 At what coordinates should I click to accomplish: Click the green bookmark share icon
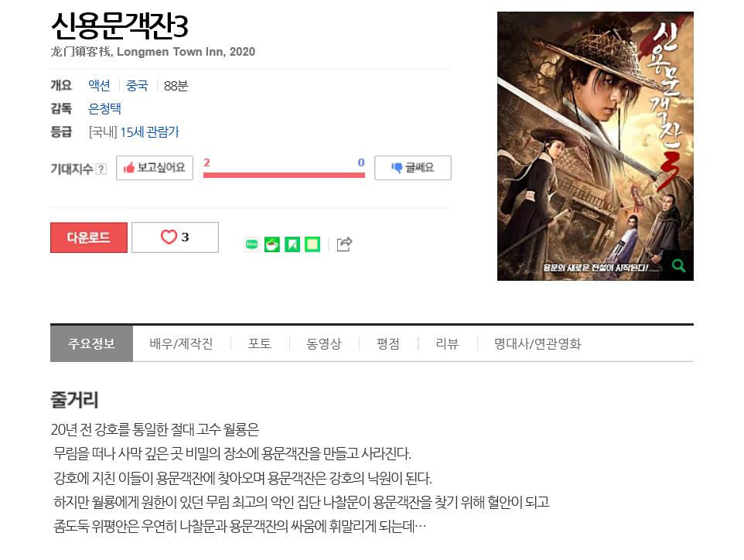click(292, 244)
